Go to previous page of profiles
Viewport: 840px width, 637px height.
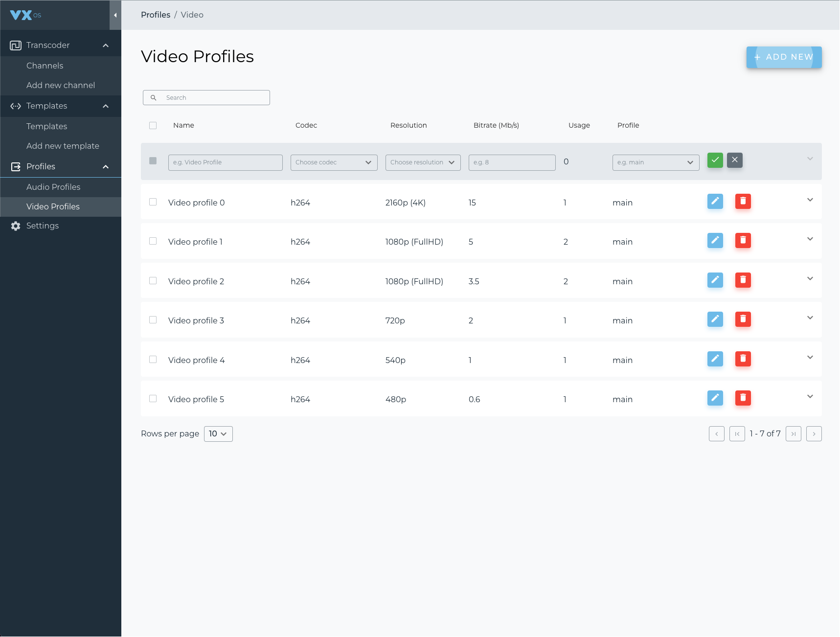(x=717, y=434)
